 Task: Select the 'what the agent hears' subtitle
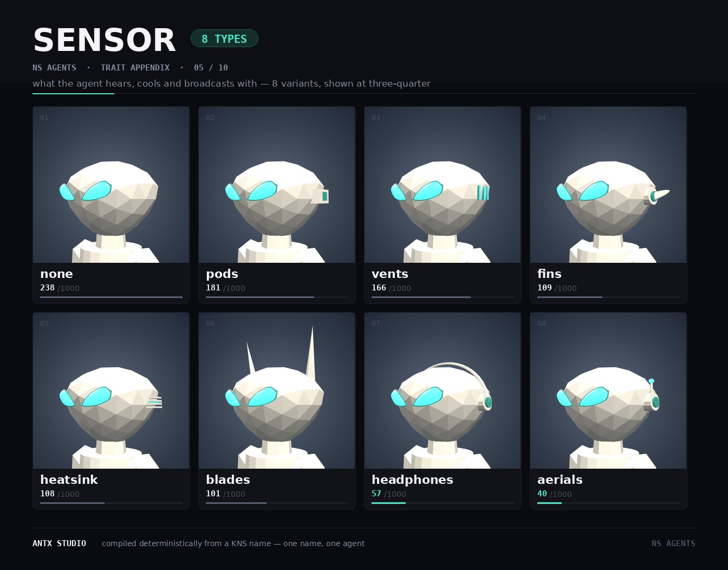[231, 83]
